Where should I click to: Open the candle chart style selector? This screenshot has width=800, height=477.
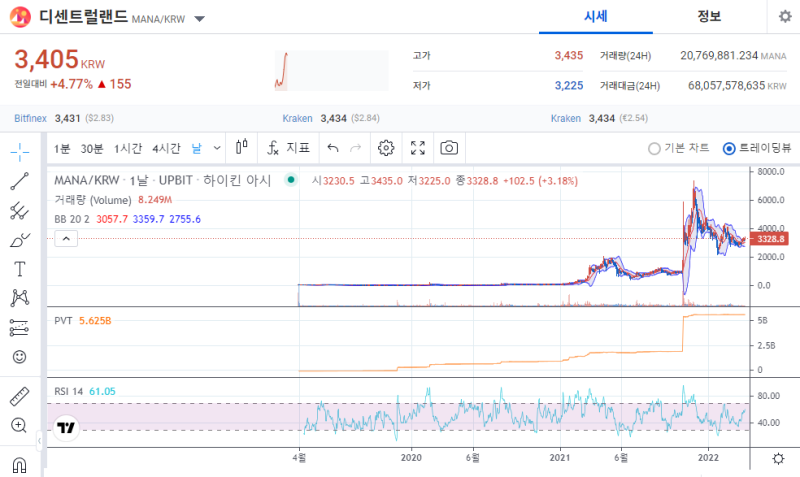[x=242, y=147]
